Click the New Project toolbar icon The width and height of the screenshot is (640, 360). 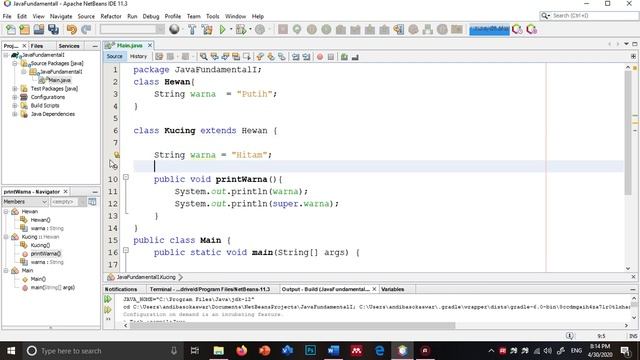click(x=24, y=29)
